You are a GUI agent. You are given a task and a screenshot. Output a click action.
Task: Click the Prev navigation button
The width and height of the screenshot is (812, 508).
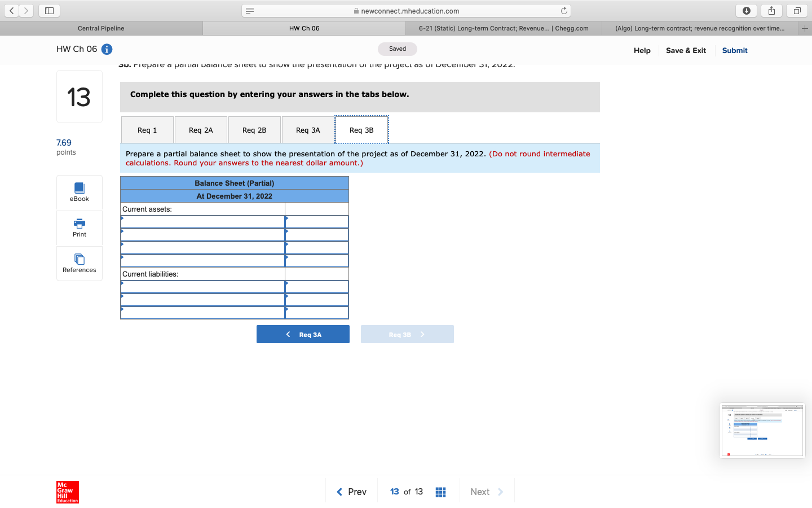coord(351,492)
